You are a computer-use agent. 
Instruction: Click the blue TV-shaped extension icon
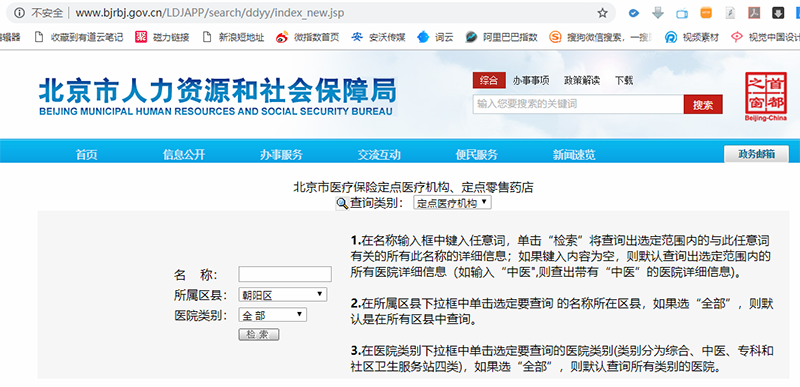click(682, 13)
